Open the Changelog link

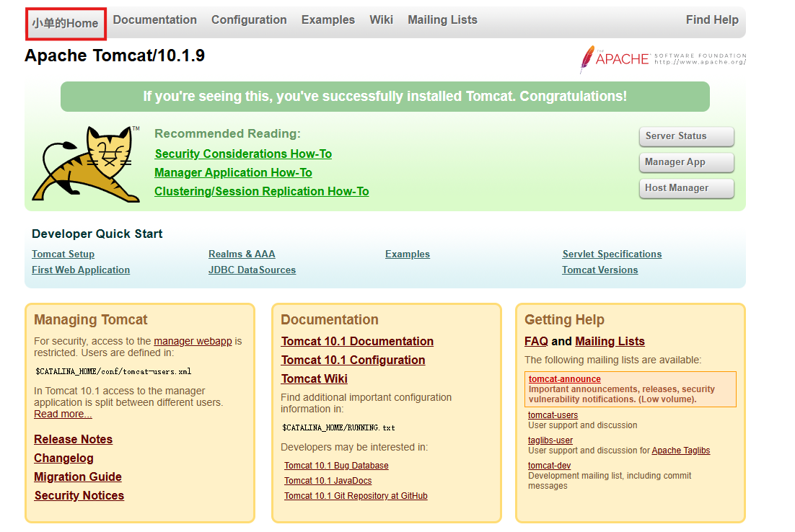[x=63, y=458]
